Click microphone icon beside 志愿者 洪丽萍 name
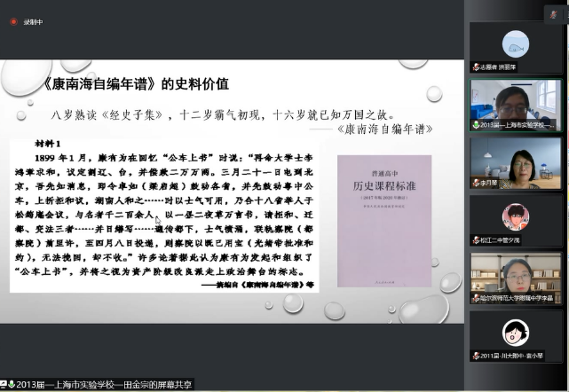 coord(477,67)
